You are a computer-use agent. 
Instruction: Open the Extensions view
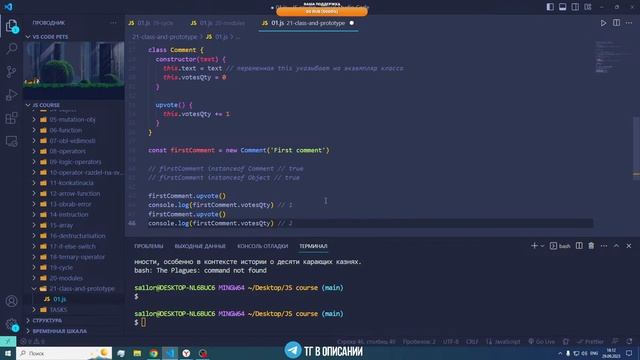click(x=11, y=118)
